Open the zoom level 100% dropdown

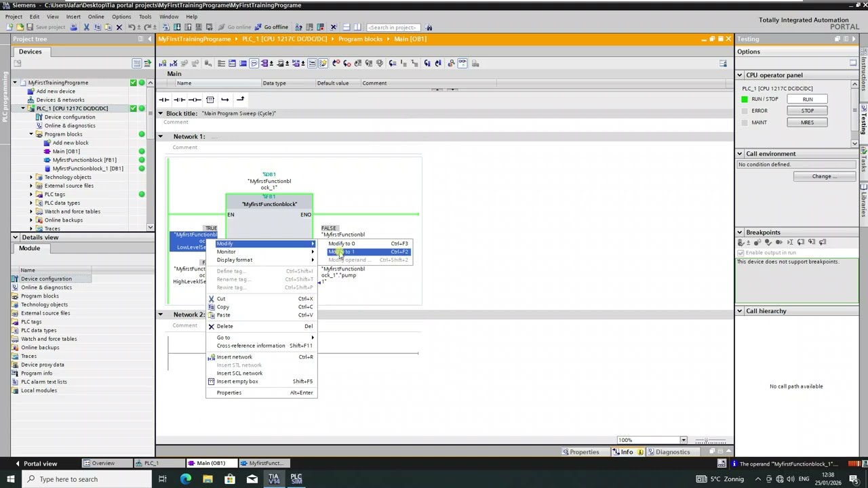click(684, 441)
